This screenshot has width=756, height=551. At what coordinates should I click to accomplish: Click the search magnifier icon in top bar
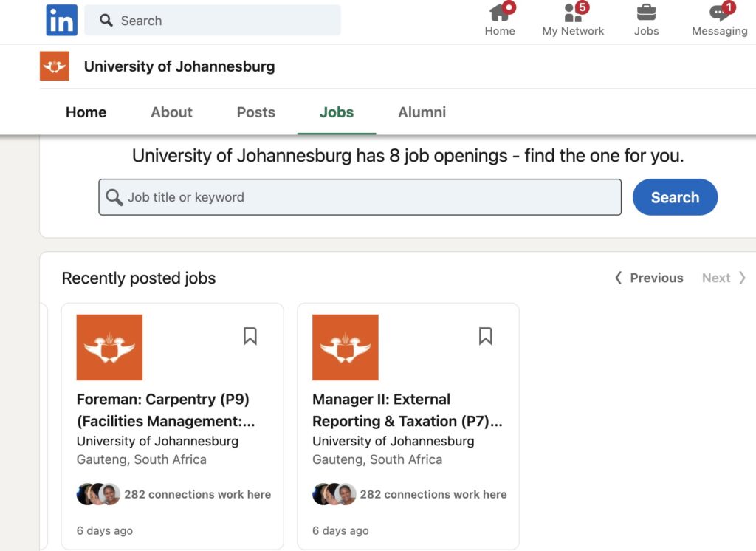[x=107, y=20]
